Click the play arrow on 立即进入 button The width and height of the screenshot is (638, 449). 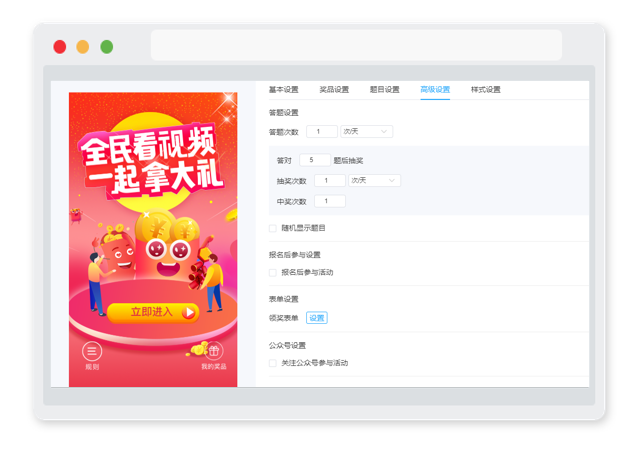tap(188, 313)
